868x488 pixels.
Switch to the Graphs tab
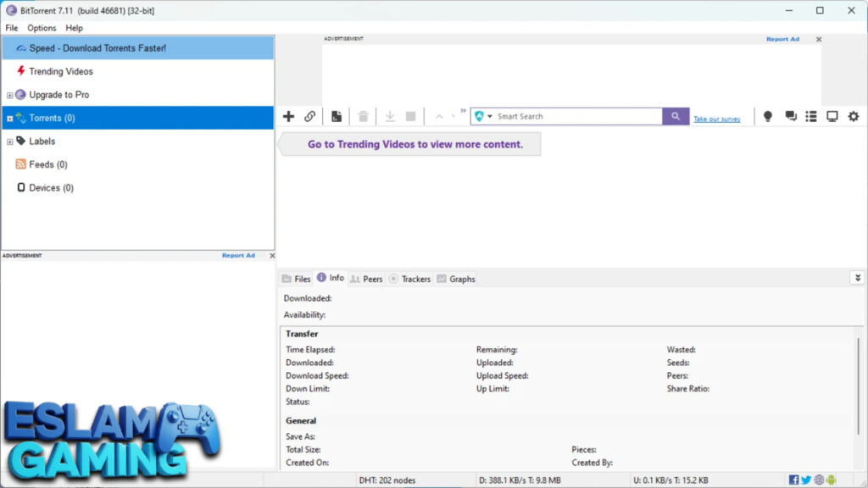[456, 279]
